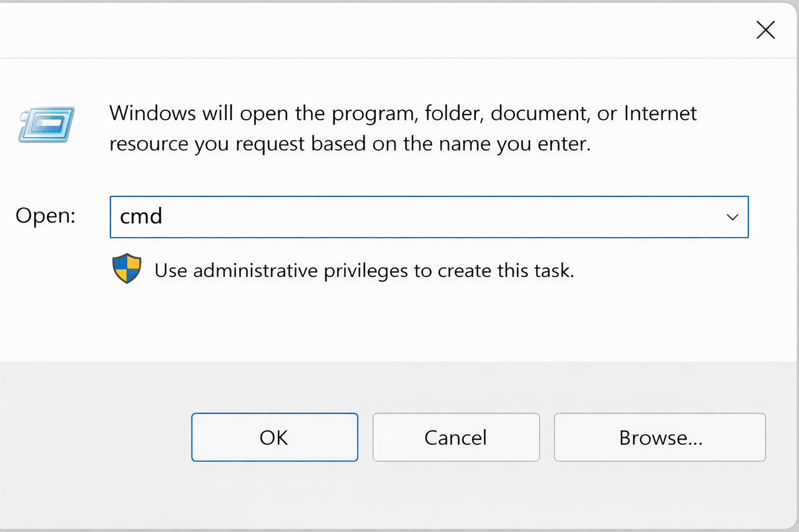Close the Run dialog with the X
The image size is (799, 532).
click(x=765, y=30)
